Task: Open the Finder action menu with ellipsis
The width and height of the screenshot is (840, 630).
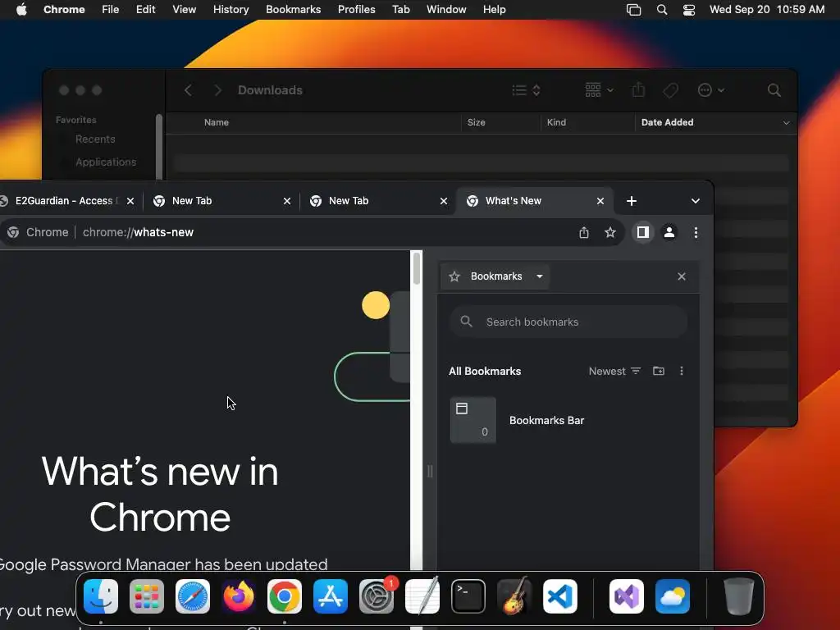Action: 711,90
